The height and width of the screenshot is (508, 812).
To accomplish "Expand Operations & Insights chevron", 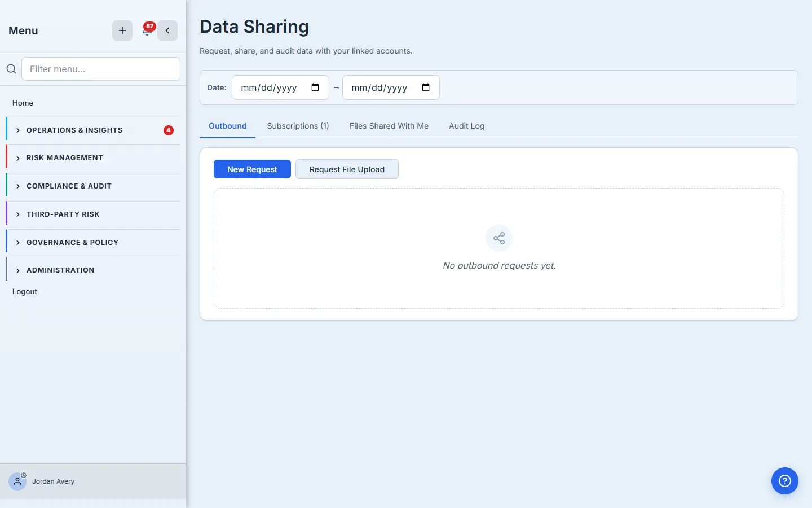I will (x=18, y=130).
